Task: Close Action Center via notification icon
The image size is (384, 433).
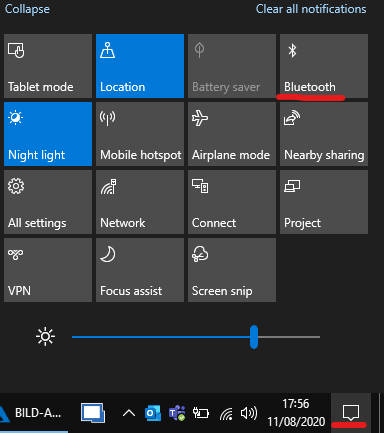Action: tap(351, 413)
